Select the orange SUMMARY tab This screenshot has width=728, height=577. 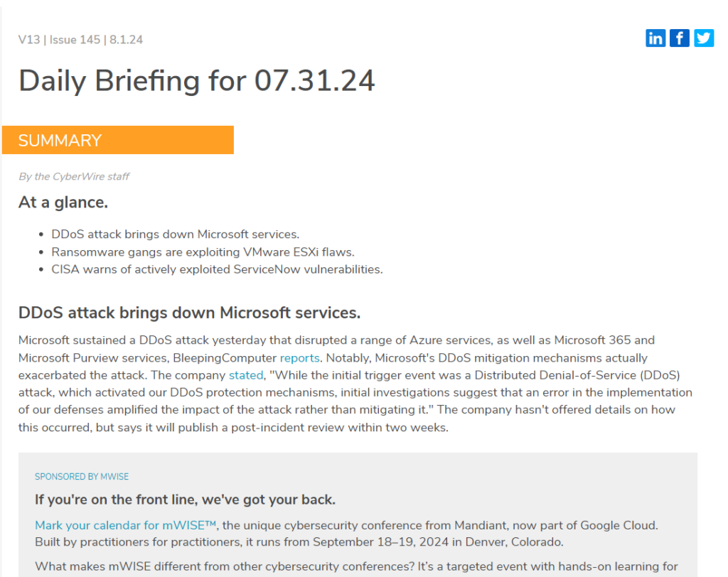(118, 140)
